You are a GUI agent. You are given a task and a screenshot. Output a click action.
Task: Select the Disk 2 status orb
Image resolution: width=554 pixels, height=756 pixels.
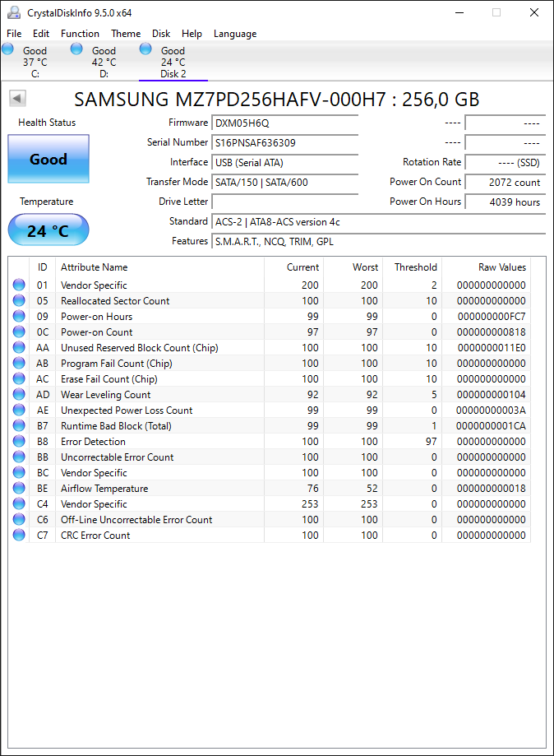[x=145, y=49]
